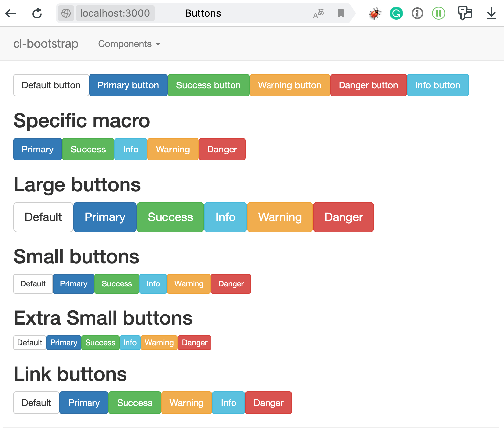This screenshot has width=504, height=433.
Task: Open the feedback speech-bubble icon
Action: point(465,13)
